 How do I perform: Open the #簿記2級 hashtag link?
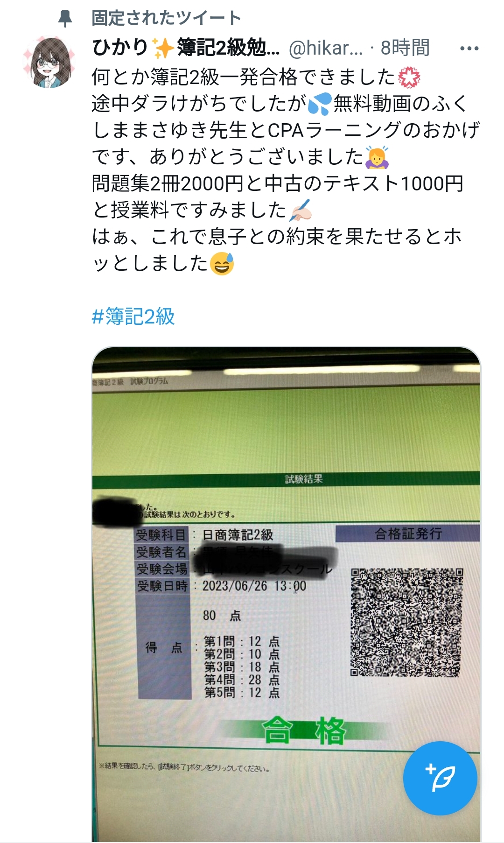133,316
